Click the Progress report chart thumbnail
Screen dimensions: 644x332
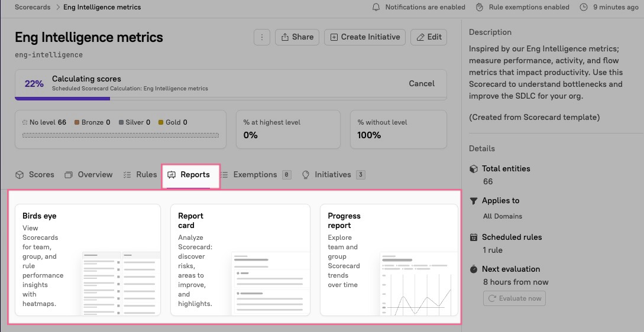419,284
